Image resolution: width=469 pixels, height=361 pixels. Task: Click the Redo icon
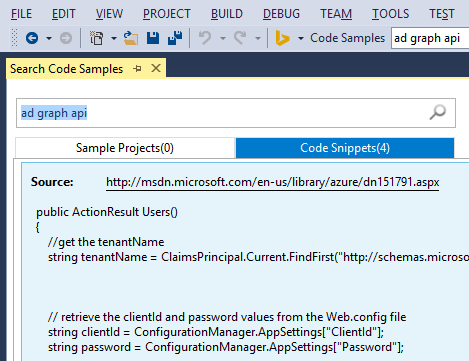pos(240,38)
